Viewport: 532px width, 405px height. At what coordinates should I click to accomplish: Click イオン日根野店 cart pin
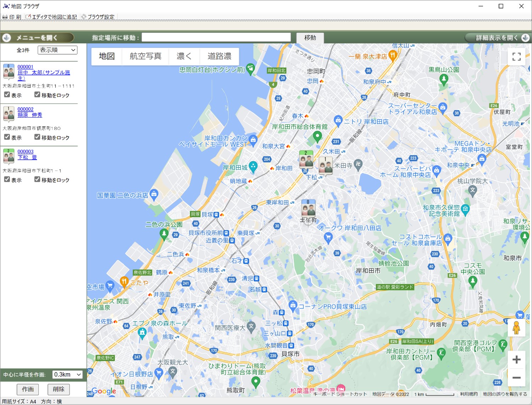point(159,373)
